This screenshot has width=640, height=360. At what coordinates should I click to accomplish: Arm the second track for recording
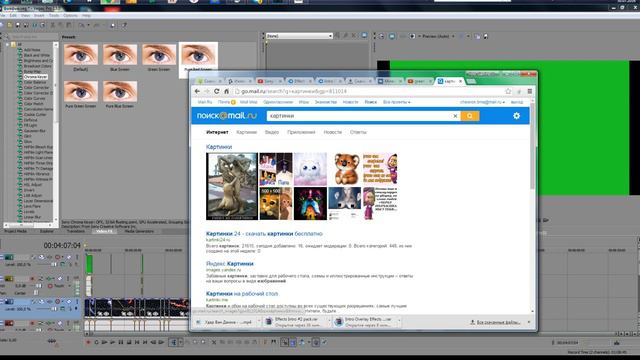point(32,279)
